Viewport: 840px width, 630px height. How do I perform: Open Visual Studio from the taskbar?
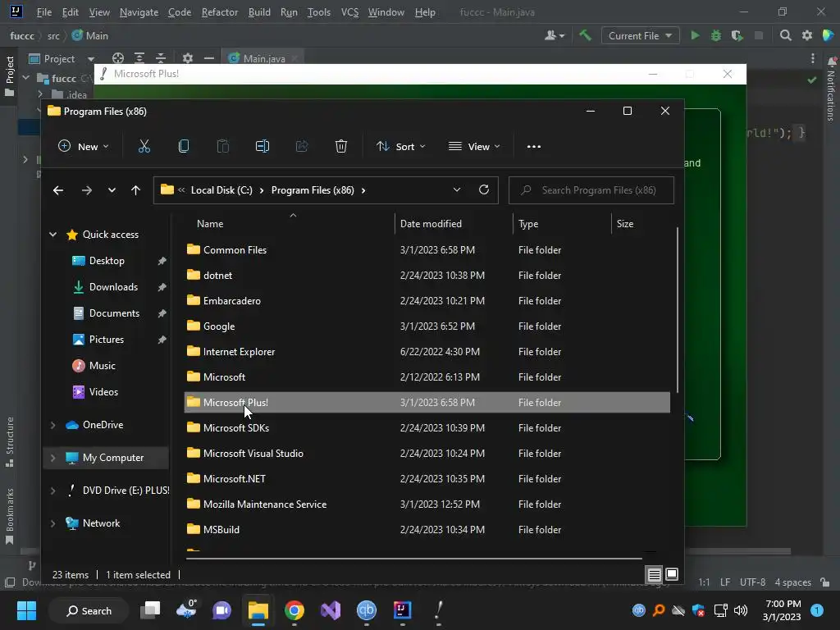click(x=331, y=610)
